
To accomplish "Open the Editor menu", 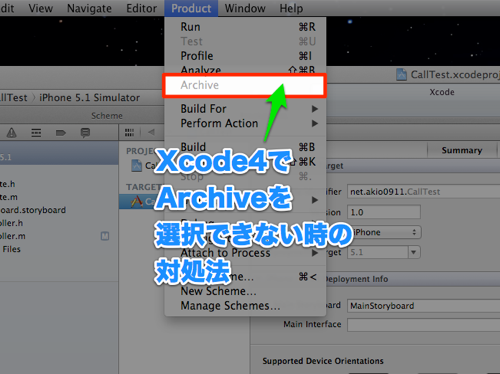I will click(x=141, y=8).
